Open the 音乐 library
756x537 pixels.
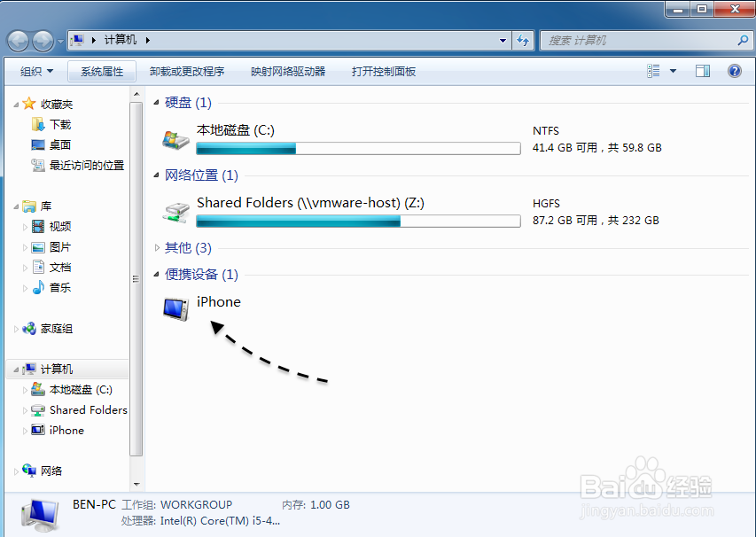pyautogui.click(x=60, y=288)
